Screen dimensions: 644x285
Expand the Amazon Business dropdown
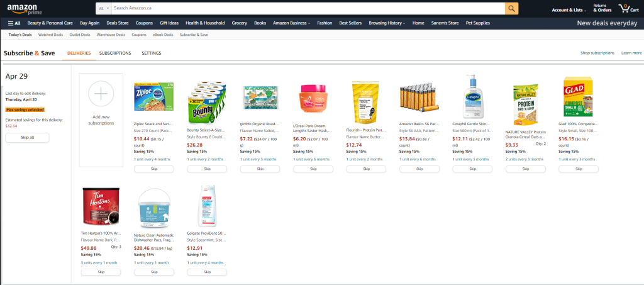click(x=291, y=23)
